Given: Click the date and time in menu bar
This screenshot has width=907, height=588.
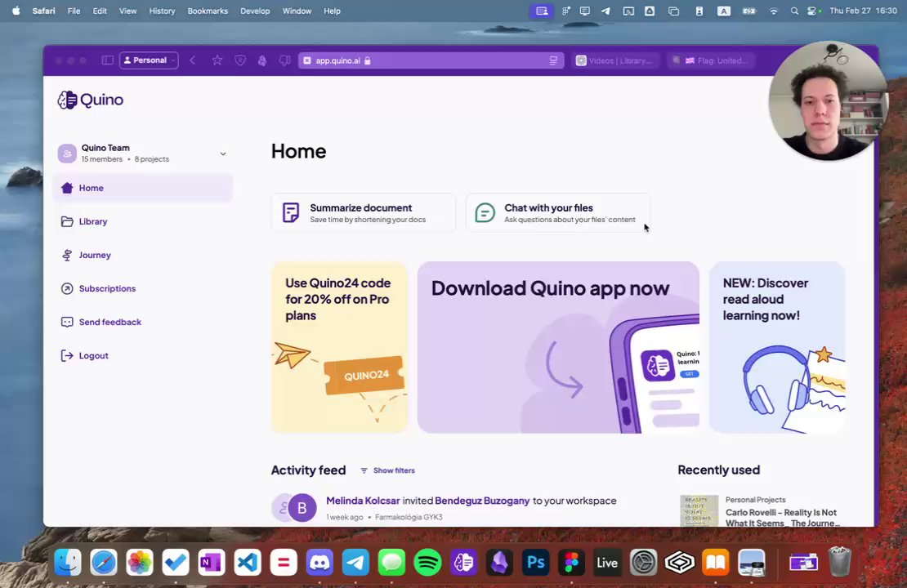Looking at the screenshot, I should click(863, 11).
